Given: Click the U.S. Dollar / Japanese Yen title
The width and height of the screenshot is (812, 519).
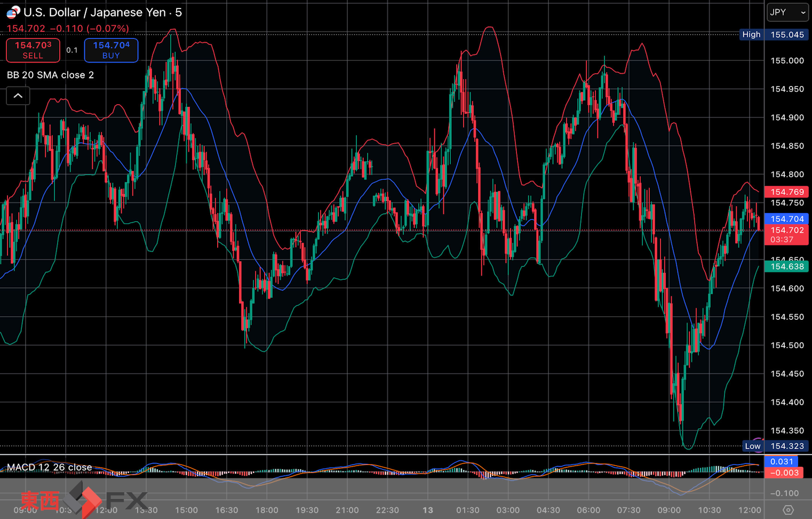Looking at the screenshot, I should [x=94, y=12].
